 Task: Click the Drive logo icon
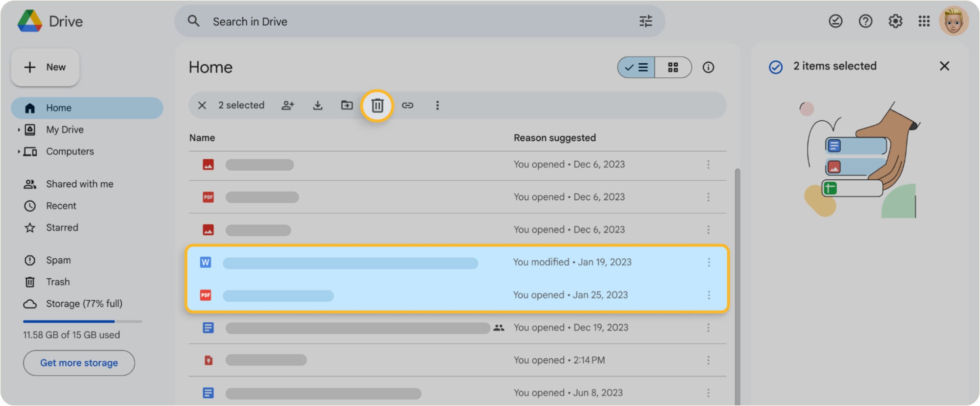tap(30, 21)
